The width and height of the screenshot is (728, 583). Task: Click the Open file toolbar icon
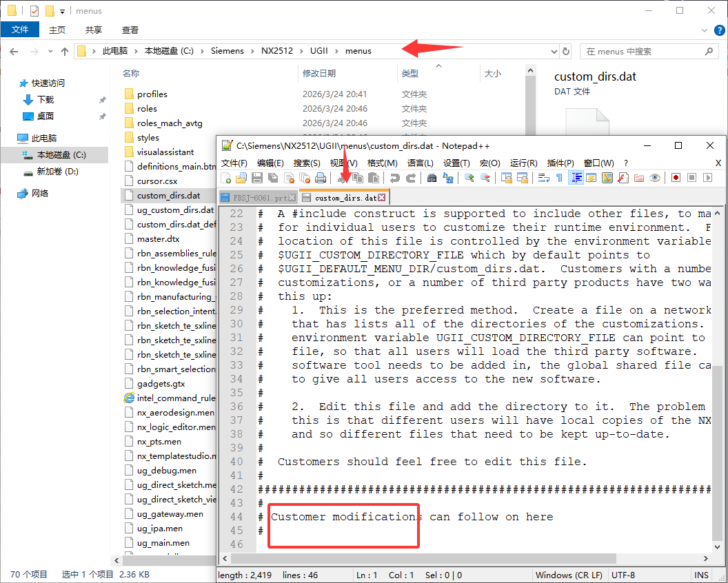[241, 178]
